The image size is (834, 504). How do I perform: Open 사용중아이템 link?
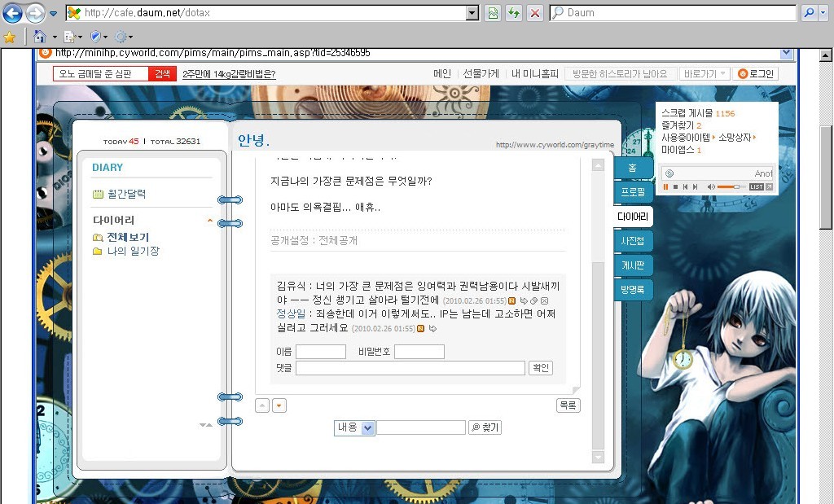click(686, 138)
